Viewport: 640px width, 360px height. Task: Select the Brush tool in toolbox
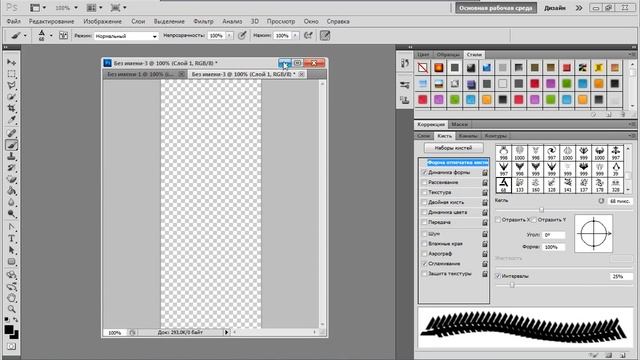(x=11, y=145)
